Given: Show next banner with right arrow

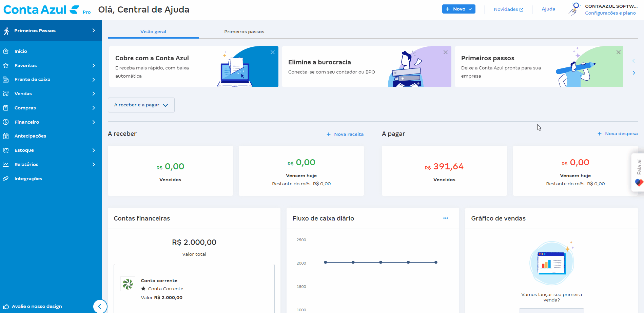Looking at the screenshot, I should click(x=634, y=73).
